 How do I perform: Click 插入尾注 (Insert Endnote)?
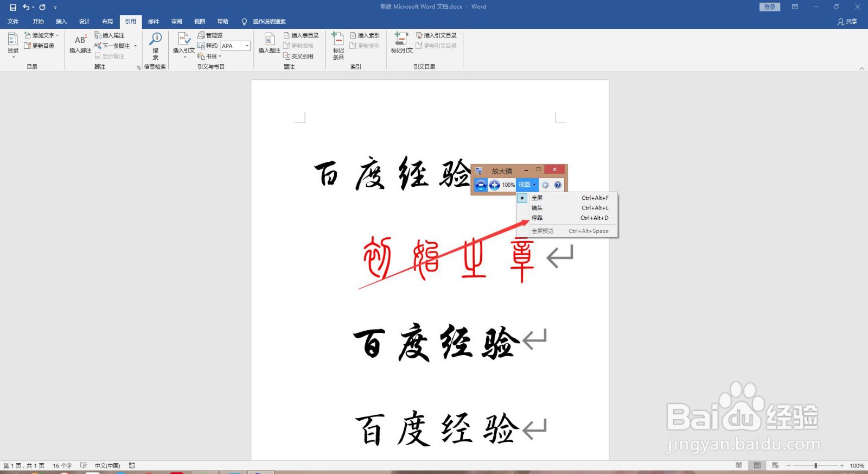(x=109, y=35)
